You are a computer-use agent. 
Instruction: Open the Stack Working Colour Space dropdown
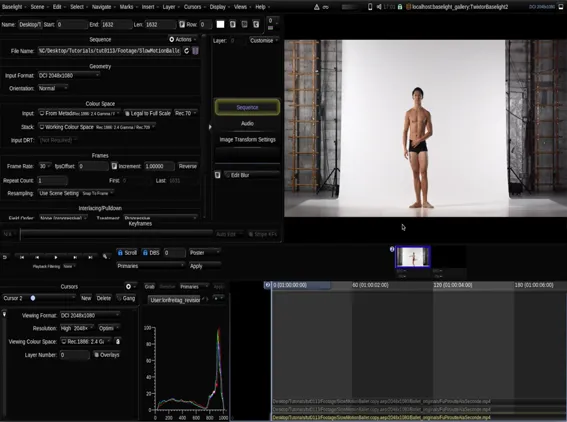point(97,127)
